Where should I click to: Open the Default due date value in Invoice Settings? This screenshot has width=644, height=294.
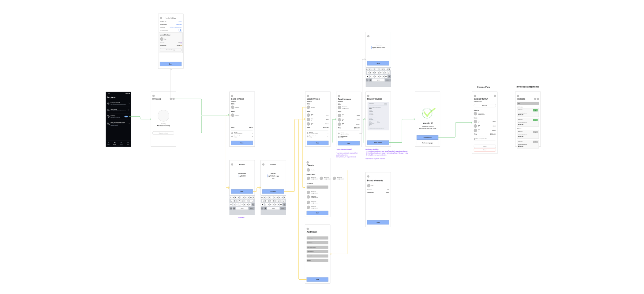[x=180, y=22]
